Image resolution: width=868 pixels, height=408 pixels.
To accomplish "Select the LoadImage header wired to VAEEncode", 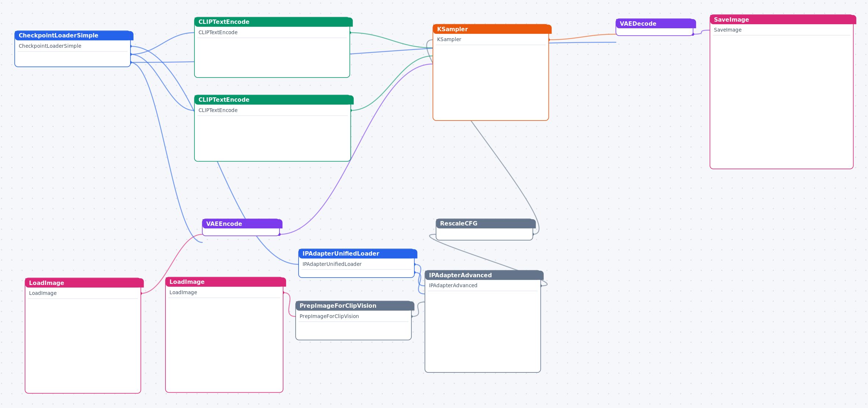I will [84, 283].
